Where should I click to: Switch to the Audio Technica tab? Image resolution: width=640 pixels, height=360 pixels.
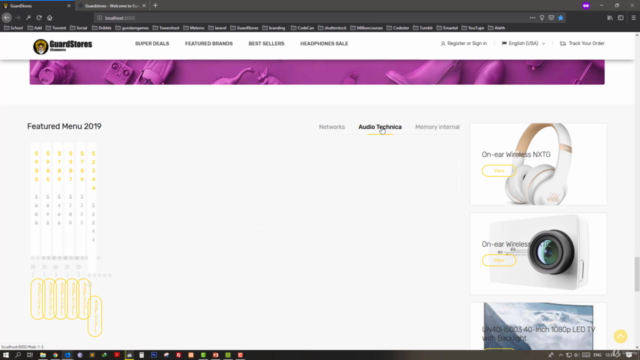(380, 127)
